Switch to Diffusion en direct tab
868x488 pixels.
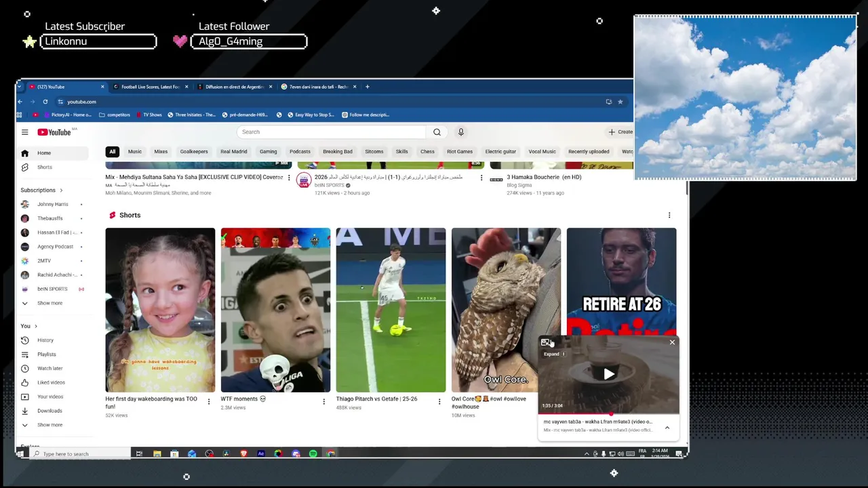point(235,87)
